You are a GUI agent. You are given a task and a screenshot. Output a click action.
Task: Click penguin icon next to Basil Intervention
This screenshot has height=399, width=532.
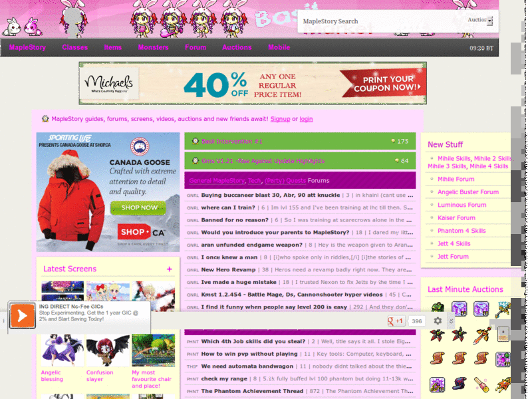click(x=195, y=141)
